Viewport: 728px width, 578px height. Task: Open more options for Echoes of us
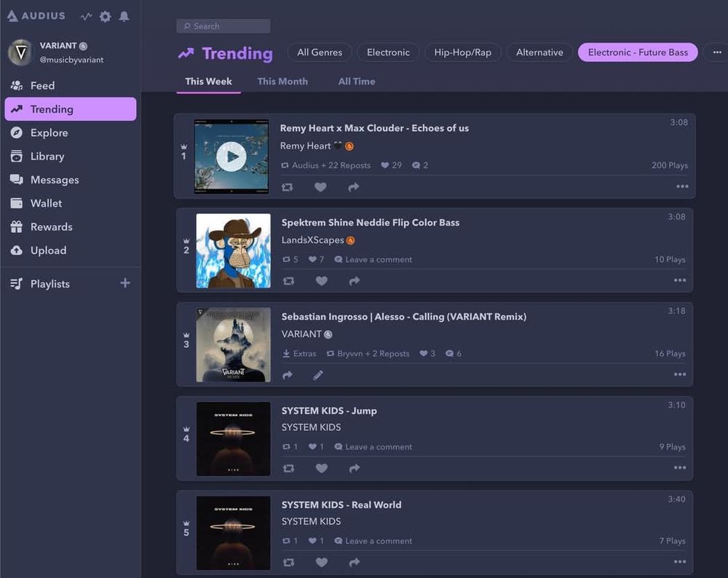pyautogui.click(x=682, y=186)
